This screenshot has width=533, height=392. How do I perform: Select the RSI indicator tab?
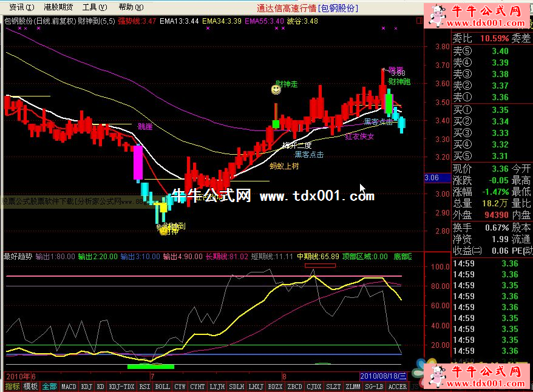pyautogui.click(x=145, y=387)
